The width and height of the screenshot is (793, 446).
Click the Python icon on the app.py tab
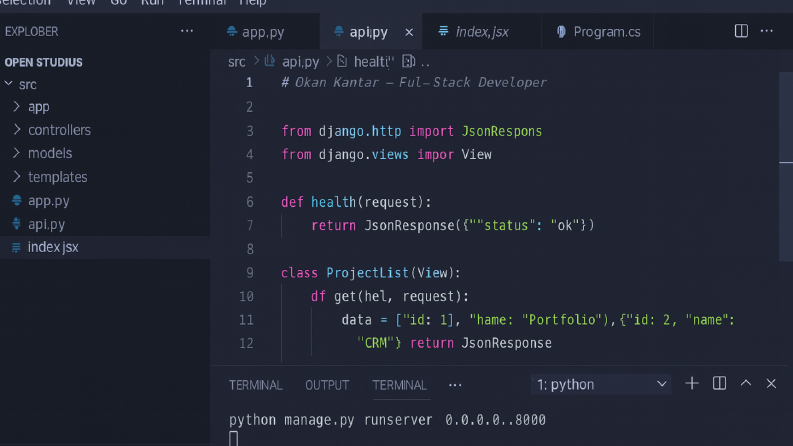point(232,31)
